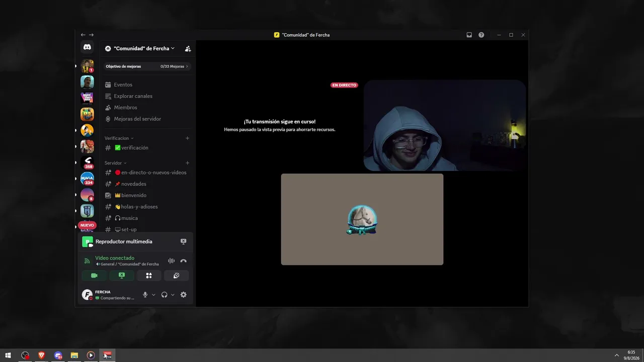Click the Video conectado status text
Viewport: 644px width, 362px height.
point(115,258)
